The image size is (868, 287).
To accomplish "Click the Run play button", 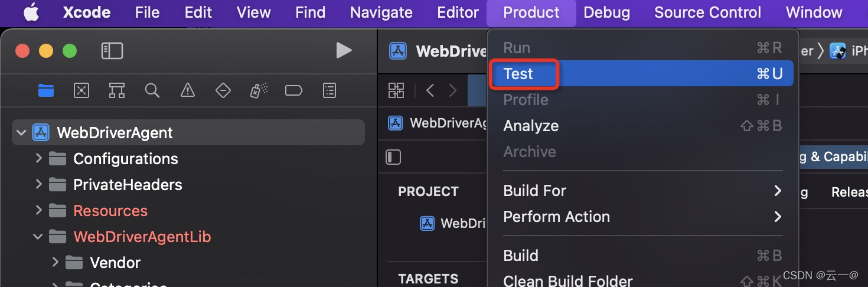I will (x=344, y=50).
